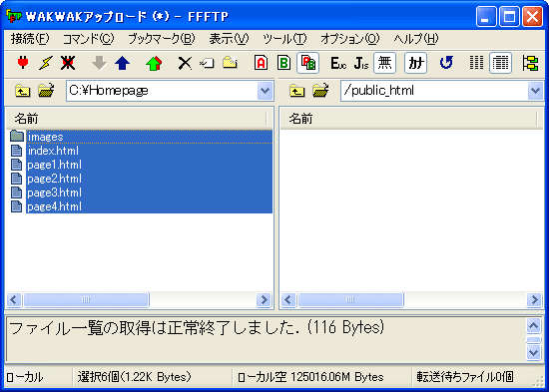
Task: Click the images folder icon
Action: point(17,136)
